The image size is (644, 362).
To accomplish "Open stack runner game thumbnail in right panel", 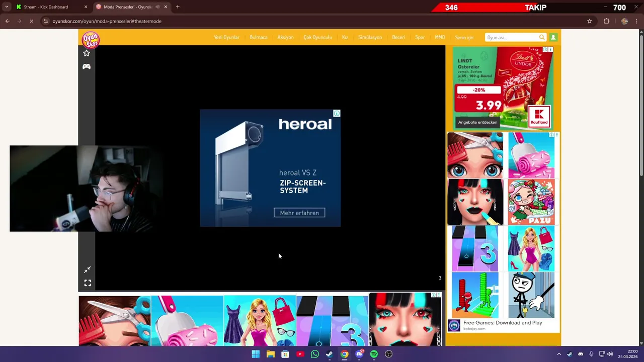I will [x=475, y=295].
